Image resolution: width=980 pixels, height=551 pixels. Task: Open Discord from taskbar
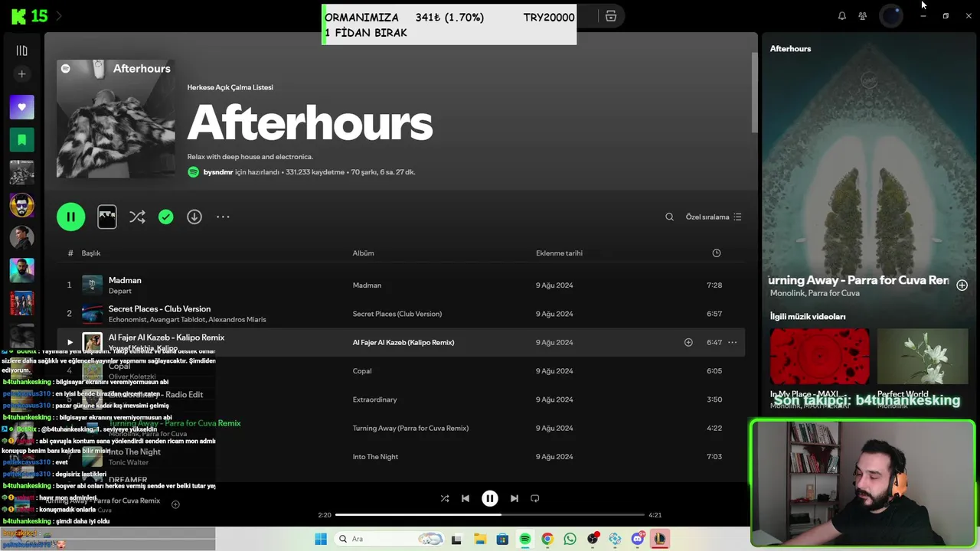click(638, 539)
